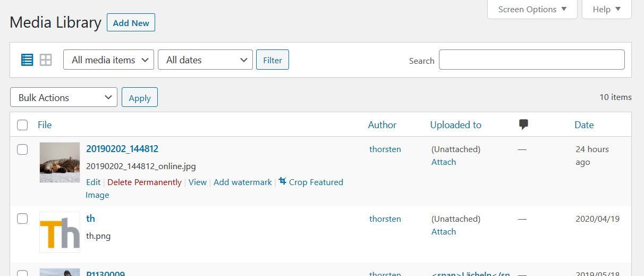The width and height of the screenshot is (644, 276).
Task: Click Delete Permanently for the cat image
Action: pos(145,182)
